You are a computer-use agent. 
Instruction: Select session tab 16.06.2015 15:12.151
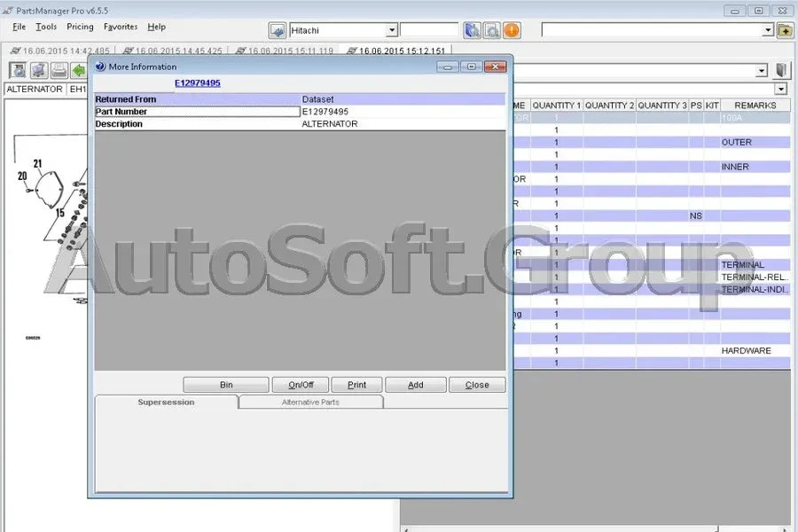tap(396, 51)
